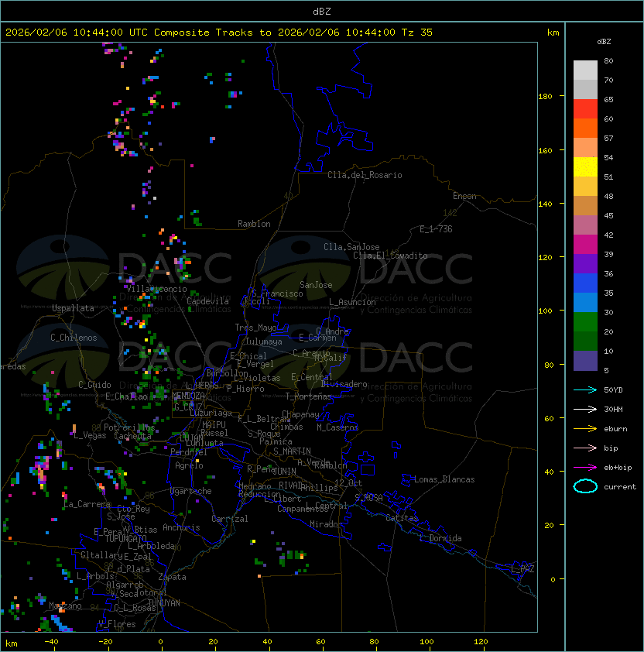Click the 'C_Guido' map label

coord(94,385)
